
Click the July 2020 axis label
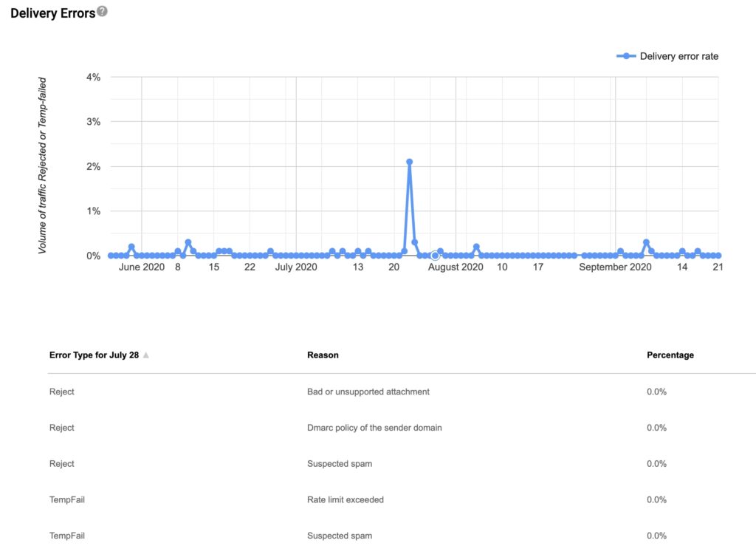pyautogui.click(x=296, y=267)
